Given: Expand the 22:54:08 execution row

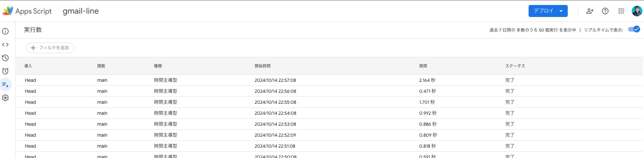Looking at the screenshot, I should point(275,113).
